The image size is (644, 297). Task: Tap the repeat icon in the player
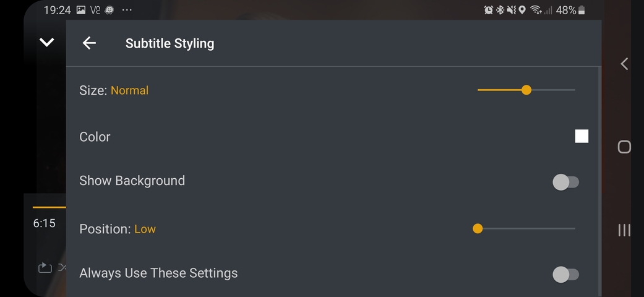point(45,267)
